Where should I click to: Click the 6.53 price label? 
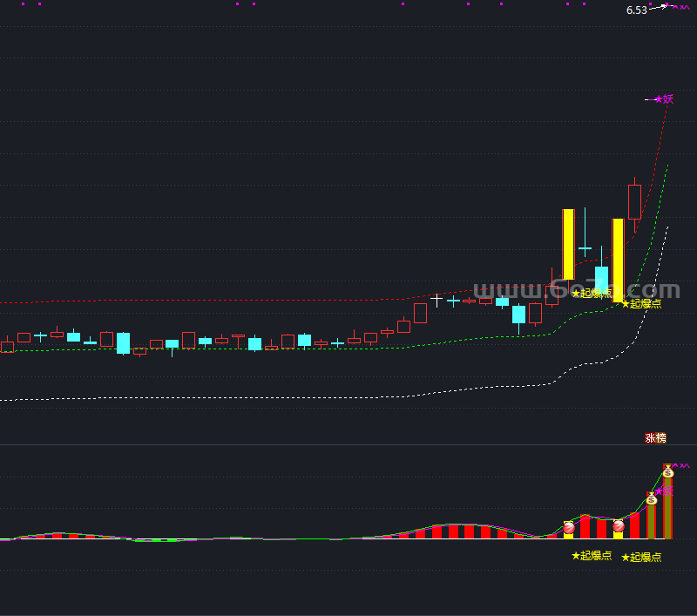click(x=637, y=10)
